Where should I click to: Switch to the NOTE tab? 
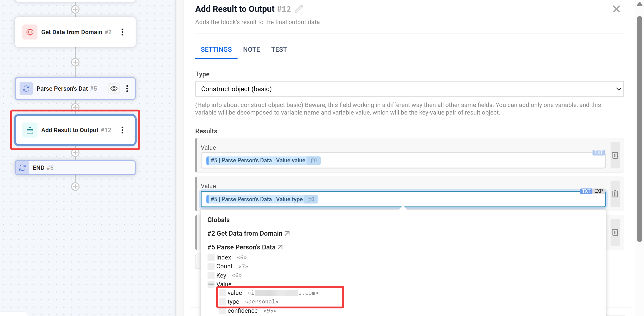[x=251, y=49]
